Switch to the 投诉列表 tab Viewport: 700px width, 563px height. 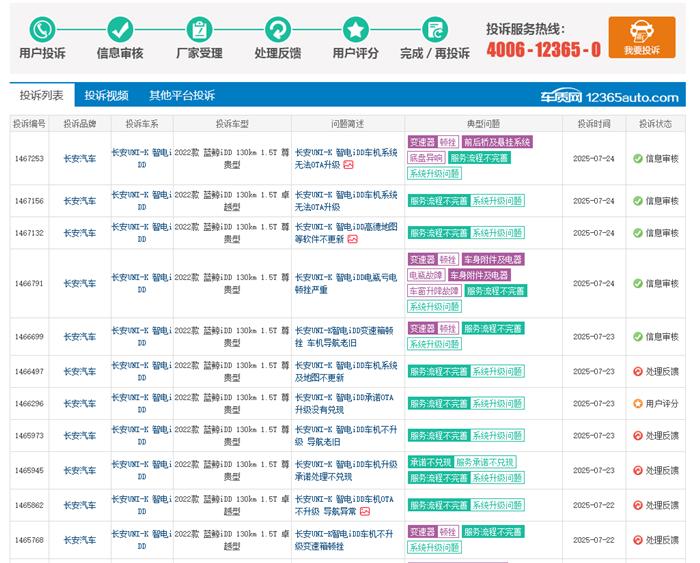[x=42, y=95]
